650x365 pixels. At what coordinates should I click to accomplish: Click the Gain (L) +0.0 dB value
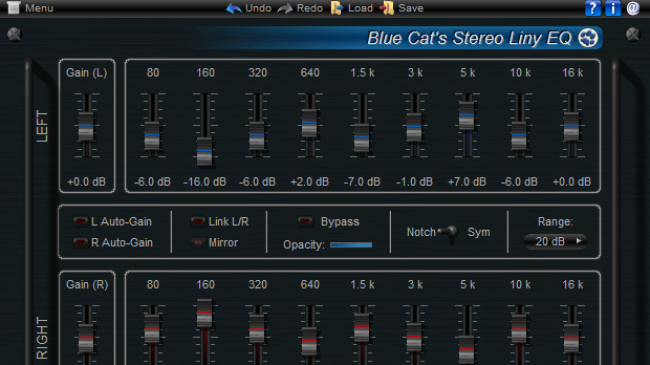tap(86, 182)
